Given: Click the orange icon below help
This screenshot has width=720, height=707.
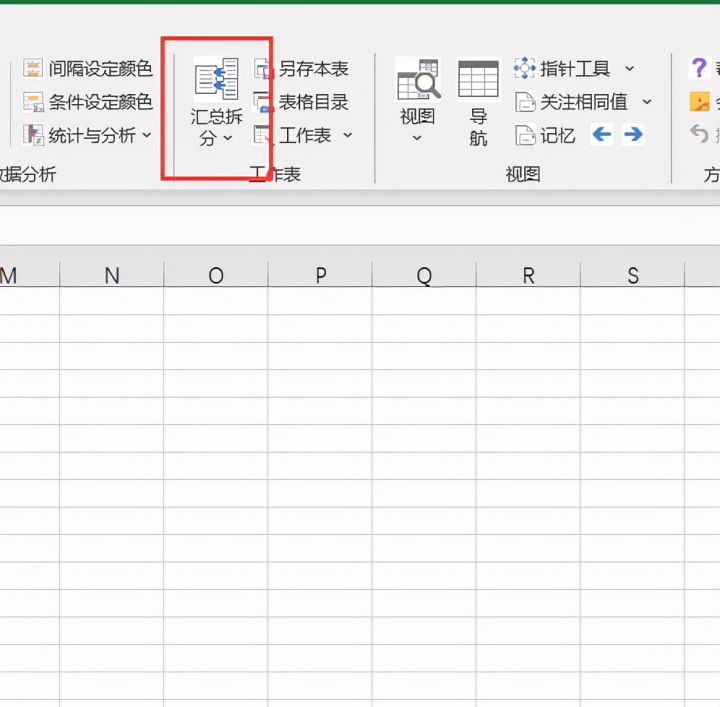Looking at the screenshot, I should tap(699, 101).
